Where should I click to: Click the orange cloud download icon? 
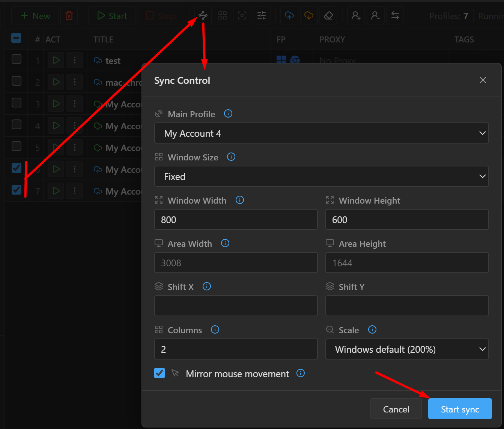click(309, 16)
